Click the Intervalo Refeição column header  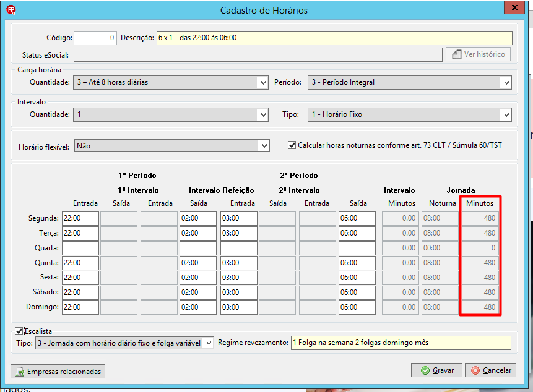click(x=221, y=190)
